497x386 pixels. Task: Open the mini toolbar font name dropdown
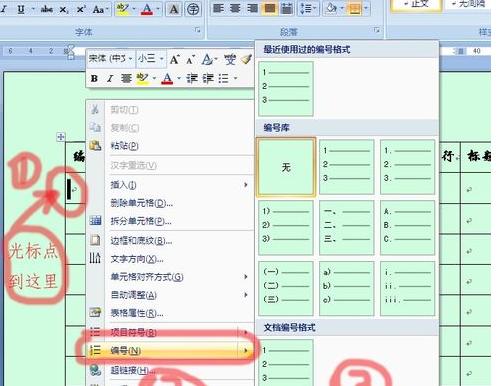(131, 59)
